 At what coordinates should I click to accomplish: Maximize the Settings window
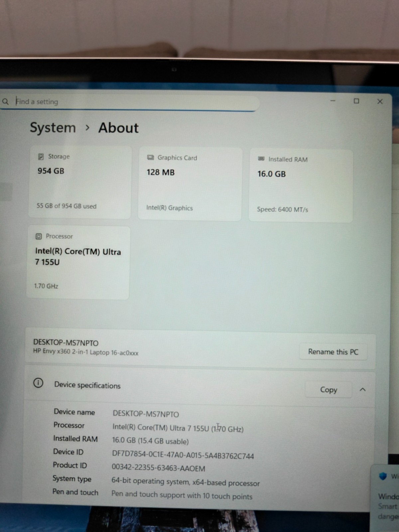pyautogui.click(x=356, y=101)
